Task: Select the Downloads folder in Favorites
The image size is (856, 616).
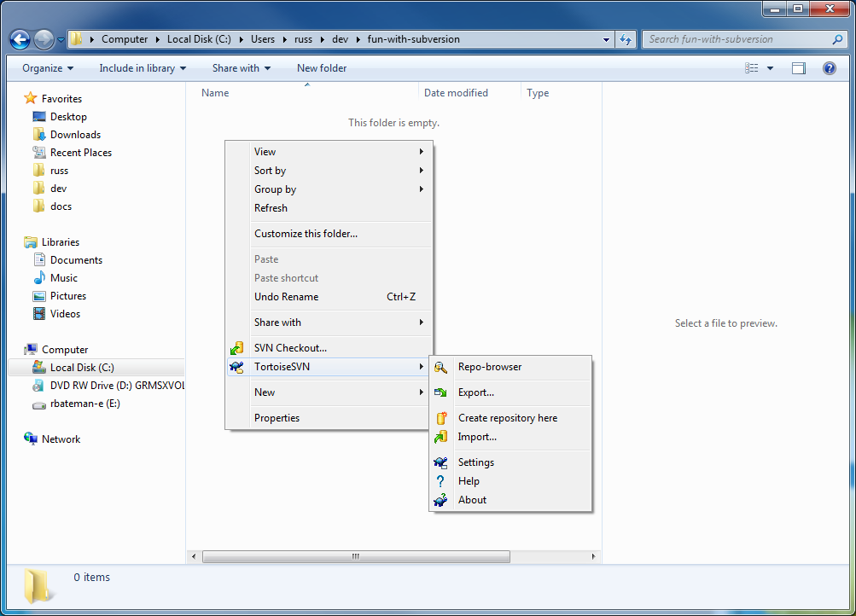Action: tap(75, 135)
